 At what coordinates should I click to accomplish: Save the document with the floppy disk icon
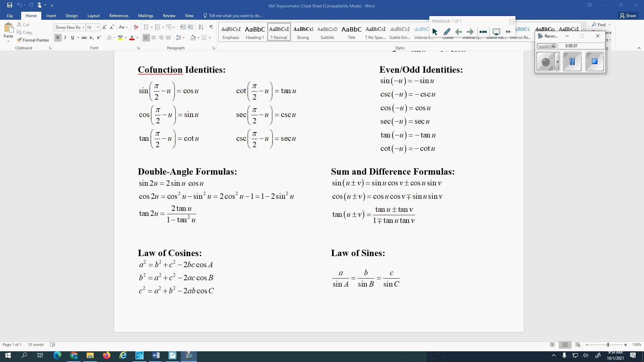coord(10,5)
